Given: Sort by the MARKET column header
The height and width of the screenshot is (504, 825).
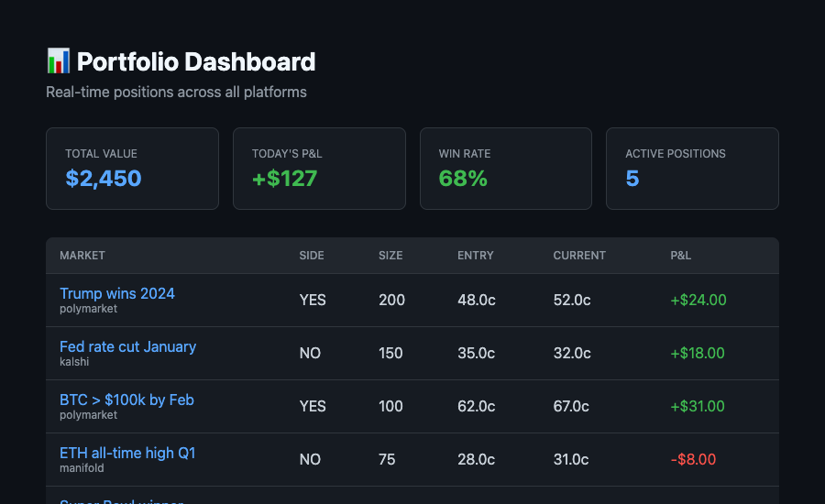Looking at the screenshot, I should tap(82, 256).
